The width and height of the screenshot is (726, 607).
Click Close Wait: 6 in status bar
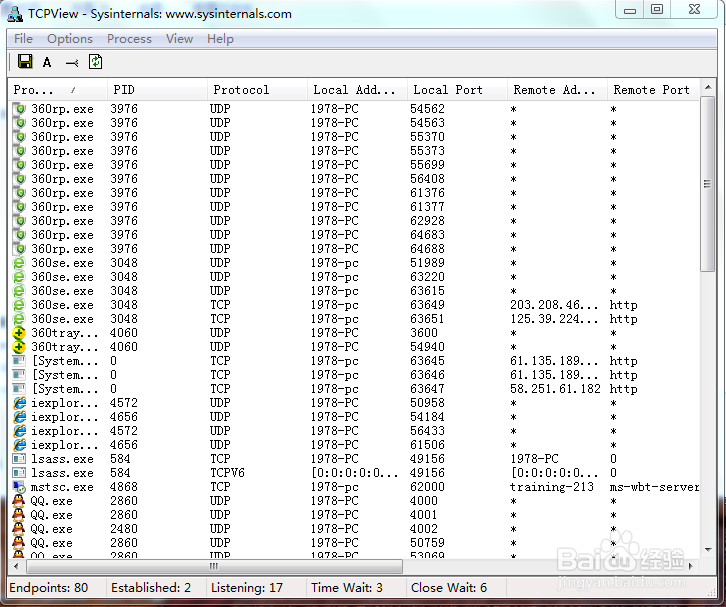pos(449,588)
